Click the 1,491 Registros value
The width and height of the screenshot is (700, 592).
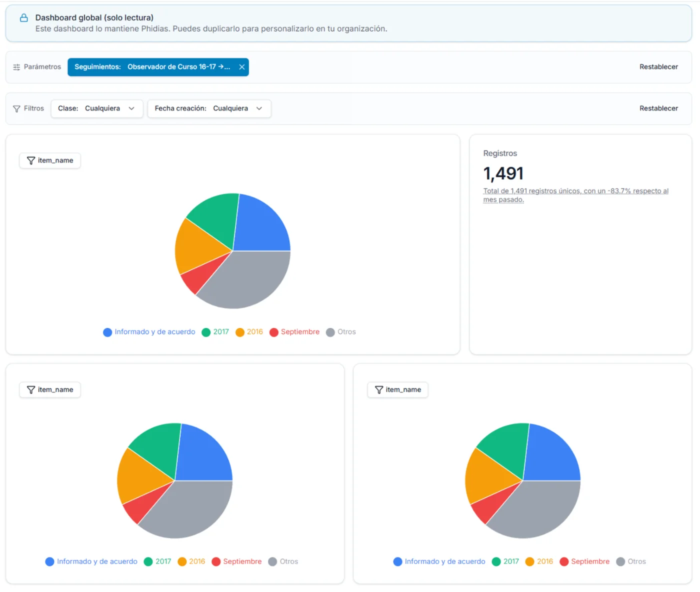503,173
